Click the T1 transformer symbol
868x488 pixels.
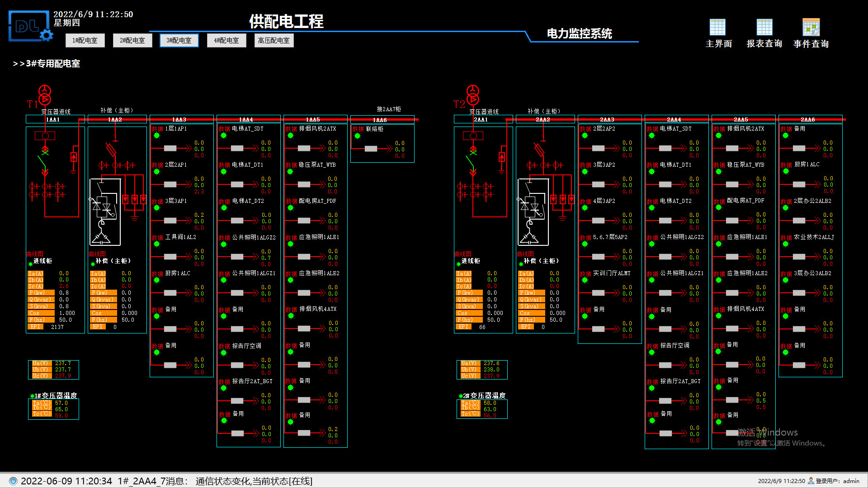point(44,95)
